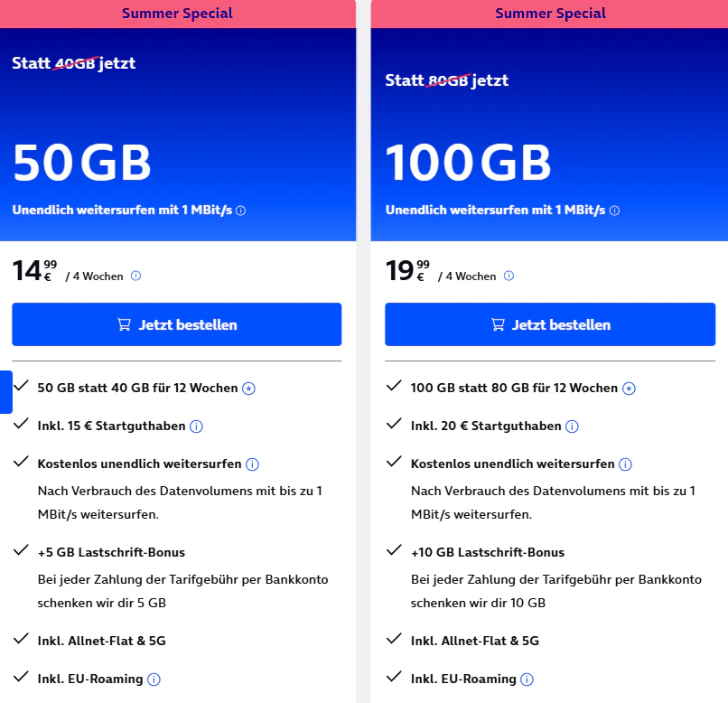This screenshot has width=728, height=703.
Task: Order the 100 GB plan with Jetzt bestellen
Action: coord(550,324)
